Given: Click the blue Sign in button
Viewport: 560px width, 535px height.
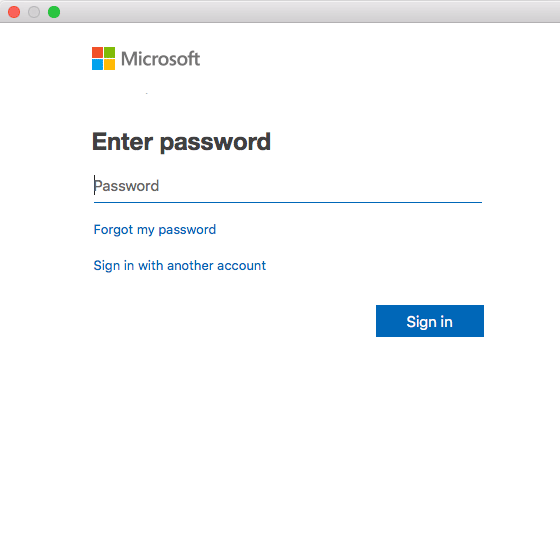Looking at the screenshot, I should click(x=430, y=321).
